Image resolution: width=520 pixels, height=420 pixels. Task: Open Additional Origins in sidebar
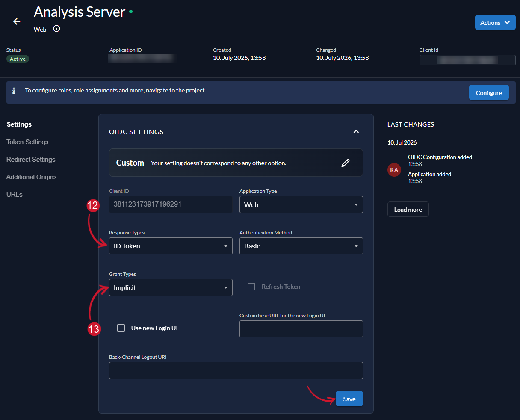tap(32, 177)
